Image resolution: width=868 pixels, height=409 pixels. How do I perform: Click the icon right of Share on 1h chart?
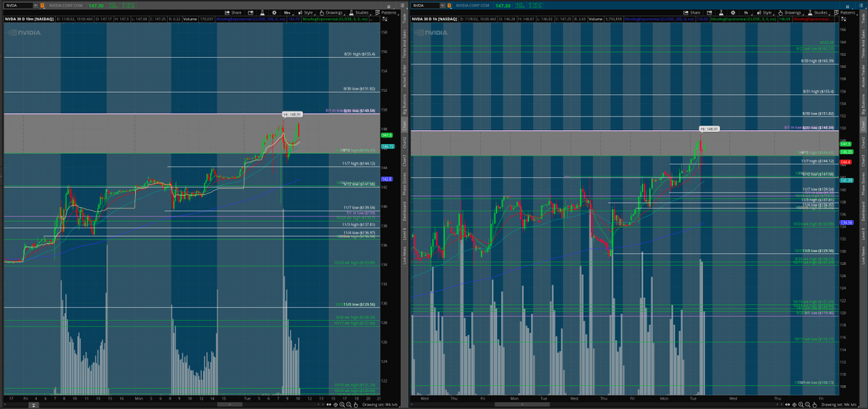coord(710,13)
